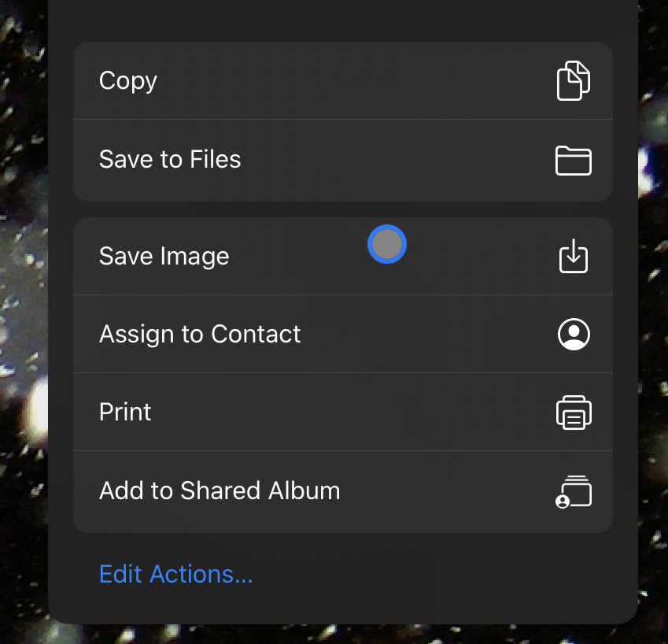The image size is (668, 644).
Task: Tap the shared album stack icon
Action: point(574,491)
